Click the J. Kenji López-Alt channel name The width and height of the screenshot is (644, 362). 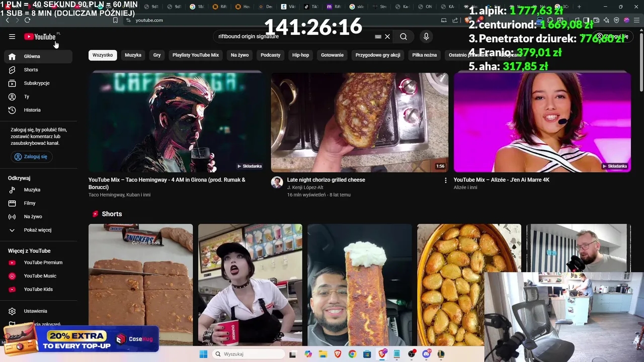[x=305, y=188]
